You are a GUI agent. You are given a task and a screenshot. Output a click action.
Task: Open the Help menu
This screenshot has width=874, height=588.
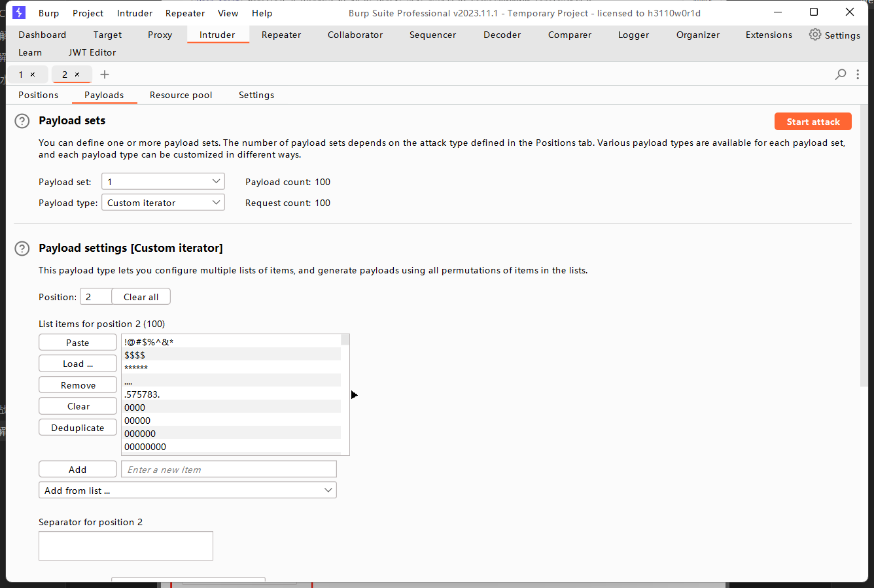click(262, 13)
